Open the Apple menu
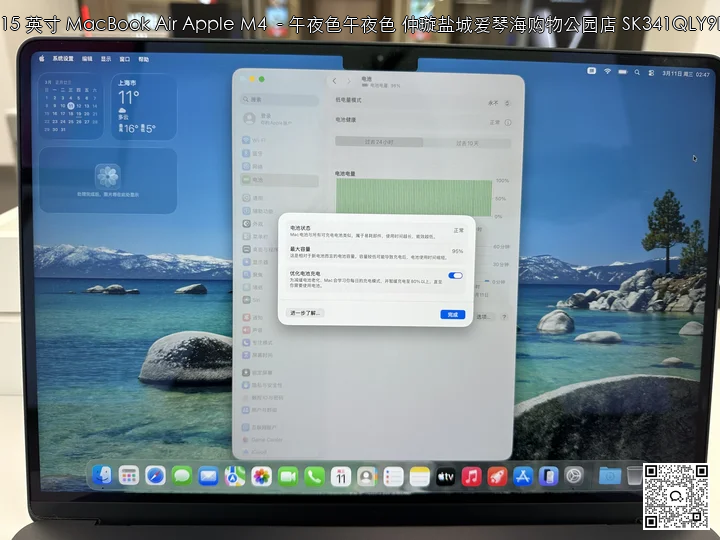Screen dimensions: 720x540 point(42,58)
